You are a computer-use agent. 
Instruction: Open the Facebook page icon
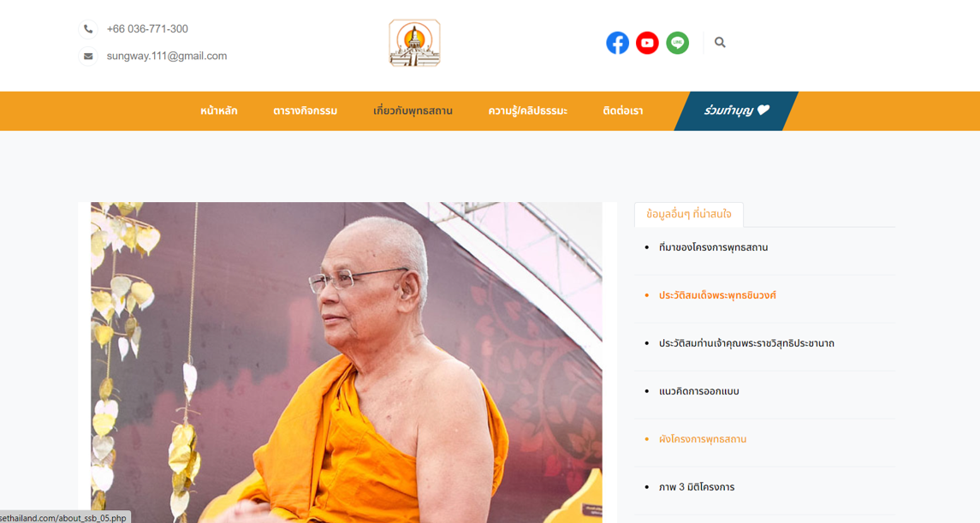(617, 43)
